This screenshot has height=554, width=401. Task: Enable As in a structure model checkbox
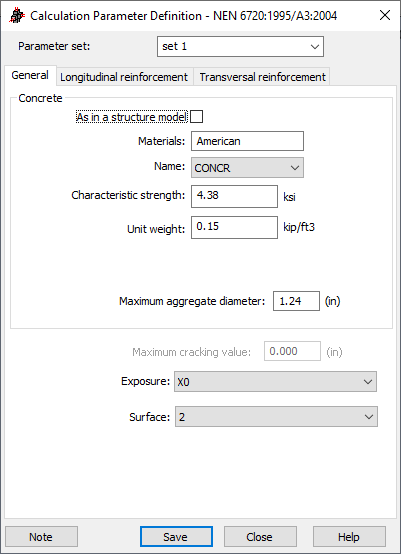coord(196,117)
